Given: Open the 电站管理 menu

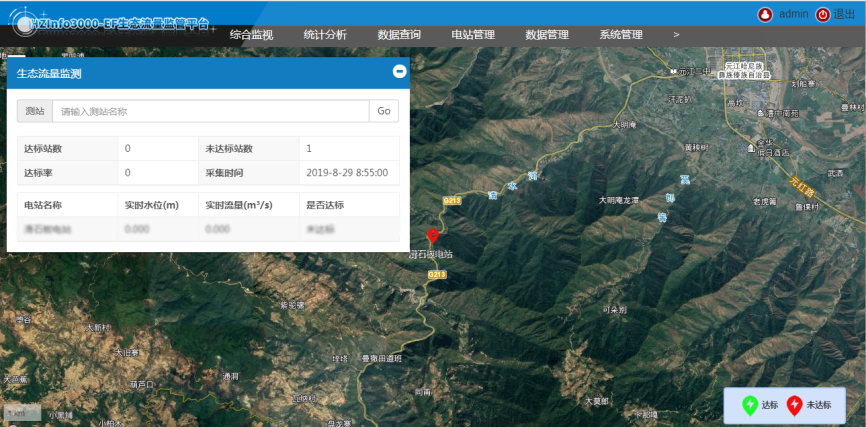Looking at the screenshot, I should pyautogui.click(x=473, y=35).
